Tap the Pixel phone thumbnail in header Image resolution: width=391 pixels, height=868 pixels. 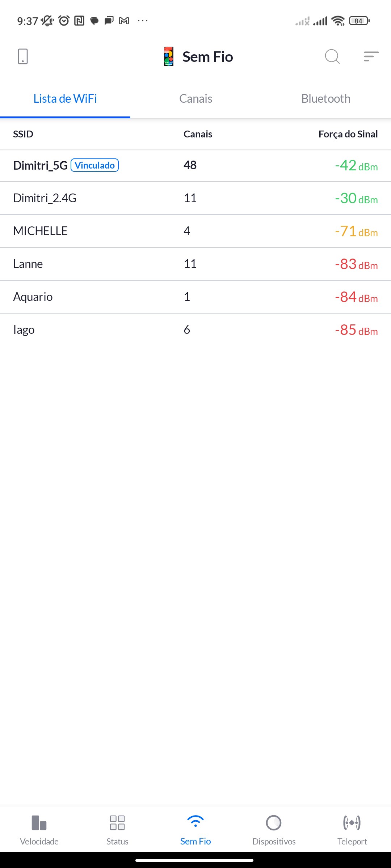coord(169,56)
